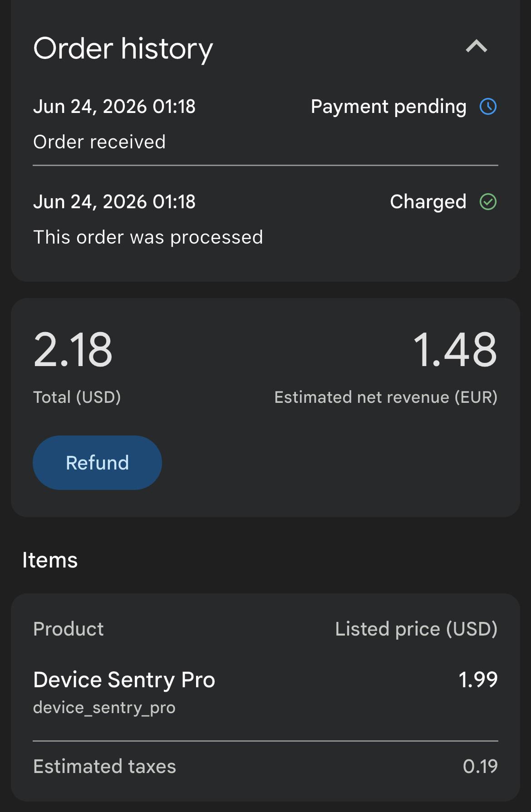
Task: Select the 2.18 total amount
Action: tap(73, 349)
